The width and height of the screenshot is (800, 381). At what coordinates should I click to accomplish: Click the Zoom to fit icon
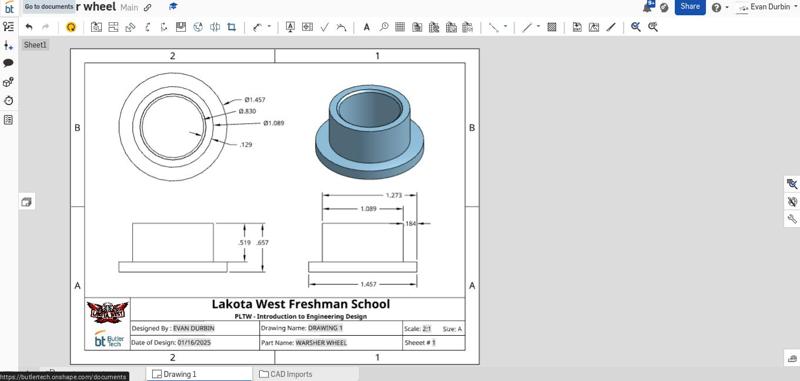tap(636, 28)
